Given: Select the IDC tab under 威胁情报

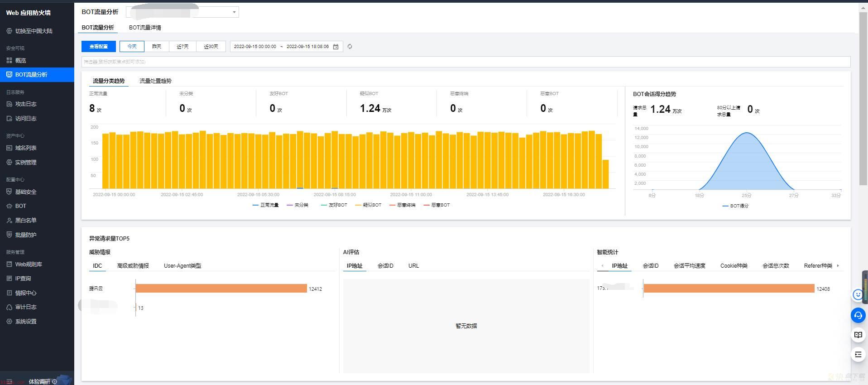Looking at the screenshot, I should point(97,266).
